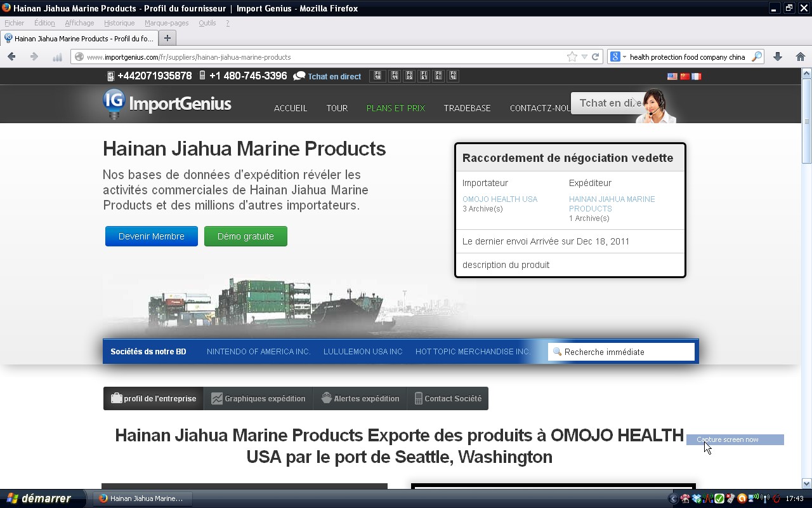Click the vertical scrollbar thumb
This screenshot has width=812, height=508.
point(807,121)
